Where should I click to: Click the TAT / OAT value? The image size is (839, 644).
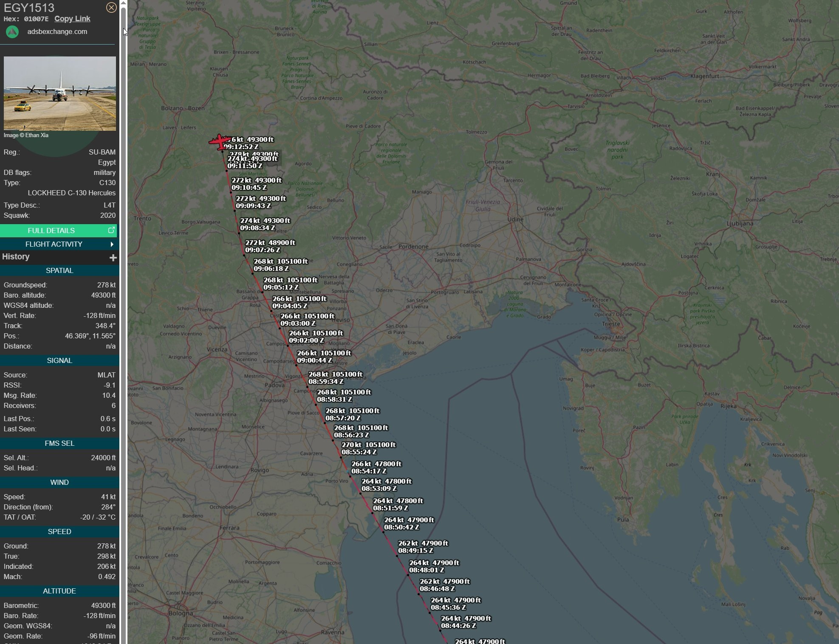pos(98,517)
